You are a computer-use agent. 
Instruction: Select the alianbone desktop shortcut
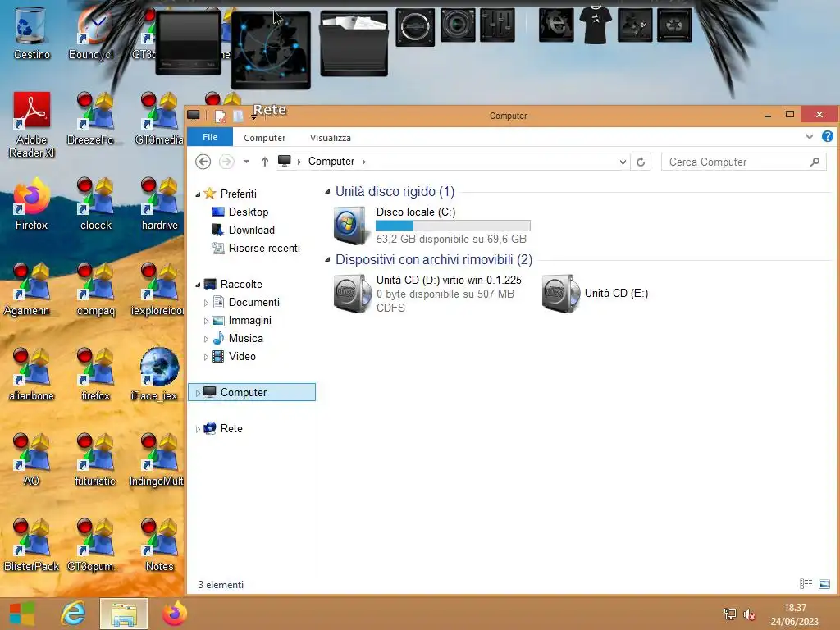31,375
